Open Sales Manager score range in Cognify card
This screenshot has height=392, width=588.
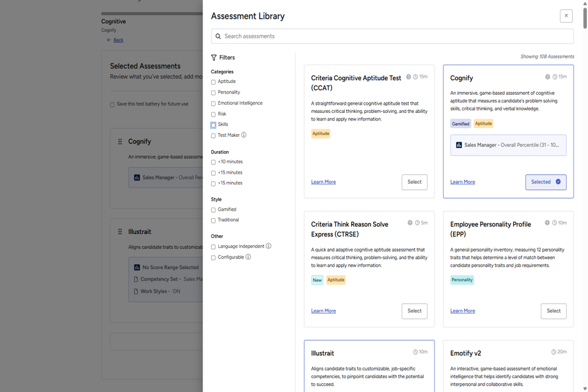pyautogui.click(x=508, y=145)
